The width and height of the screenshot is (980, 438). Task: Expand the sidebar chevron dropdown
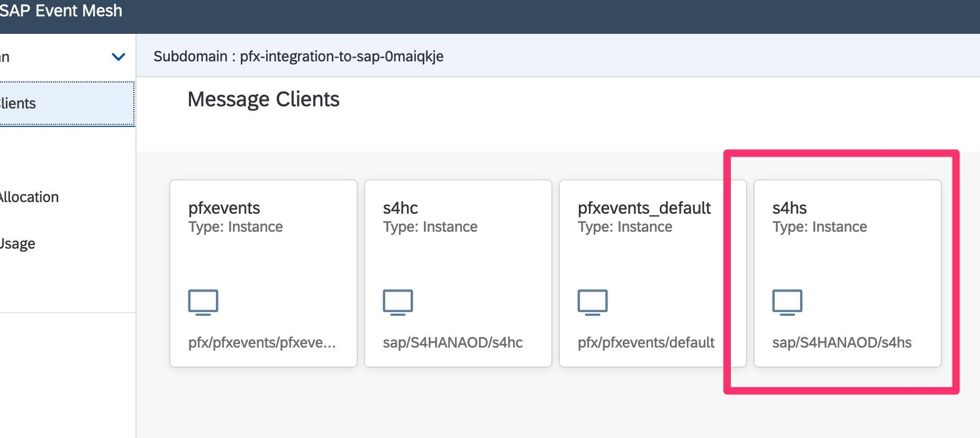(x=119, y=57)
